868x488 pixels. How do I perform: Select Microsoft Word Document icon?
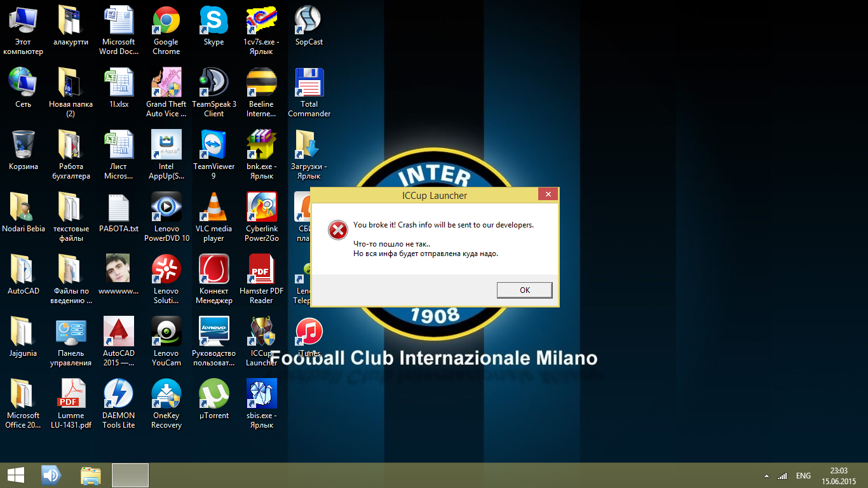[x=118, y=30]
